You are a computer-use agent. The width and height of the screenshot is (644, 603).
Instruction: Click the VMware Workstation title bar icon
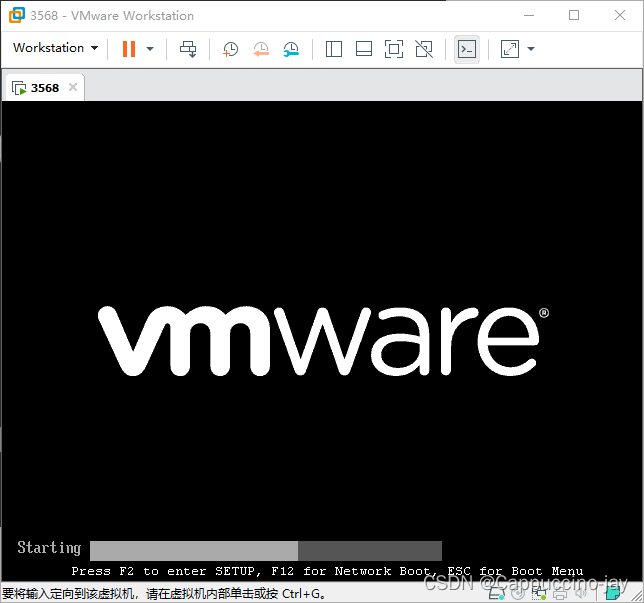click(17, 15)
